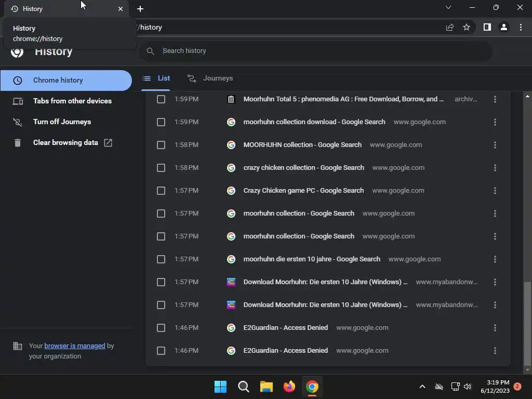Screen dimensions: 532x399
Task: Open Crazy Chicken game PC search link
Action: 303,191
